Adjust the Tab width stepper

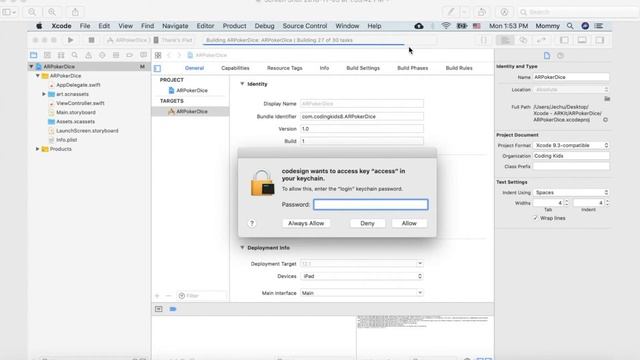(x=566, y=203)
